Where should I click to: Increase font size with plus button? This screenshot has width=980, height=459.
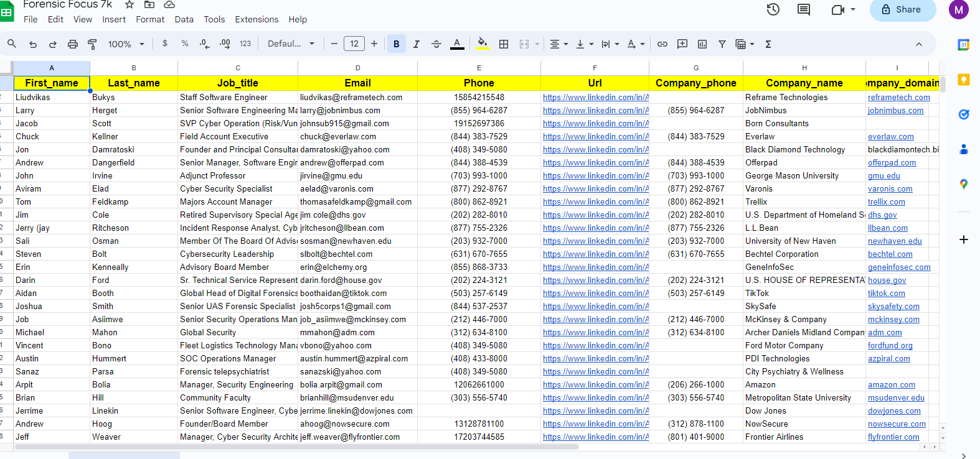pos(374,44)
